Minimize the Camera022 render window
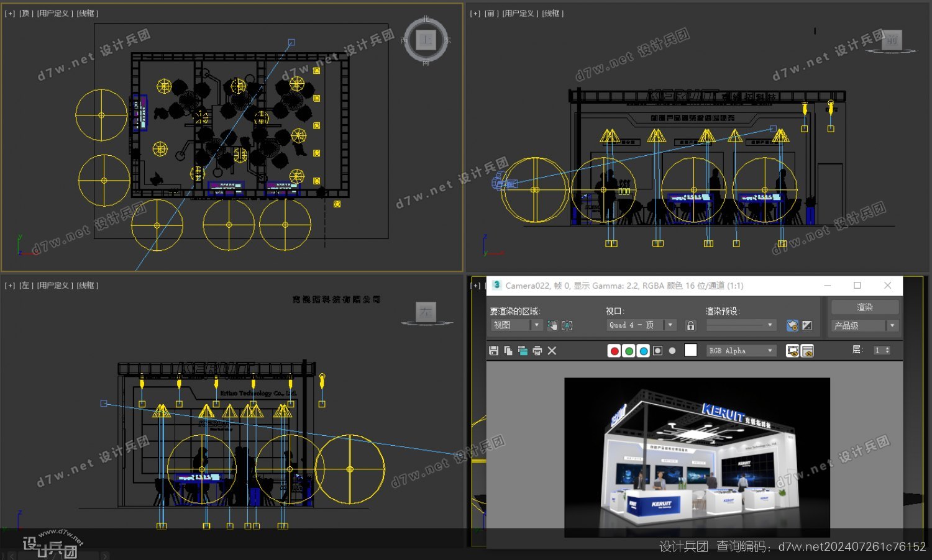This screenshot has width=932, height=560. pyautogui.click(x=828, y=285)
